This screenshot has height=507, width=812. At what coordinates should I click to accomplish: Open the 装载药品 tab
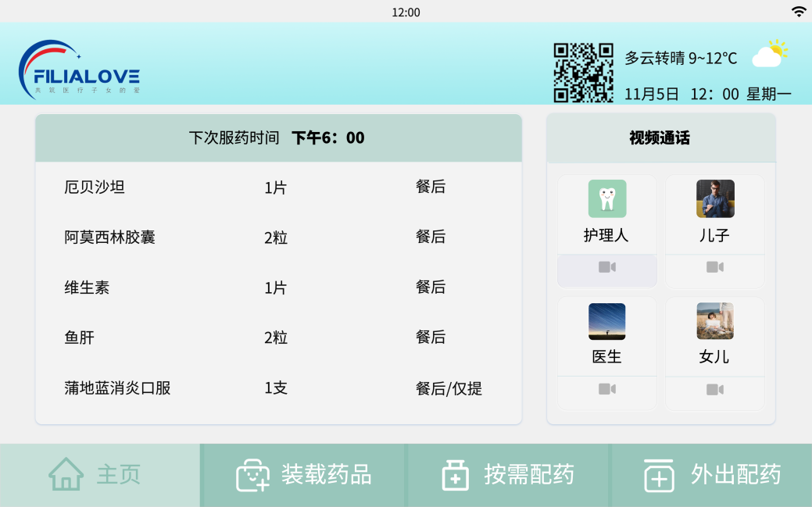304,475
